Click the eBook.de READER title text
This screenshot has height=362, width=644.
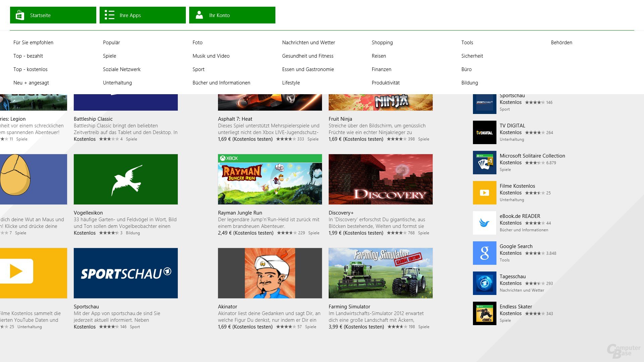click(x=520, y=216)
